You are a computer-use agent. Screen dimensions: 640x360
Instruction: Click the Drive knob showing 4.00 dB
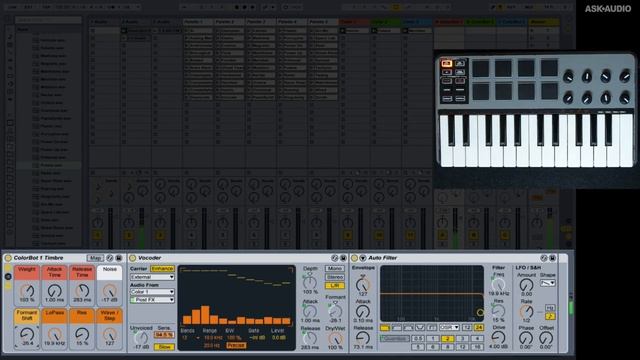[x=498, y=337]
